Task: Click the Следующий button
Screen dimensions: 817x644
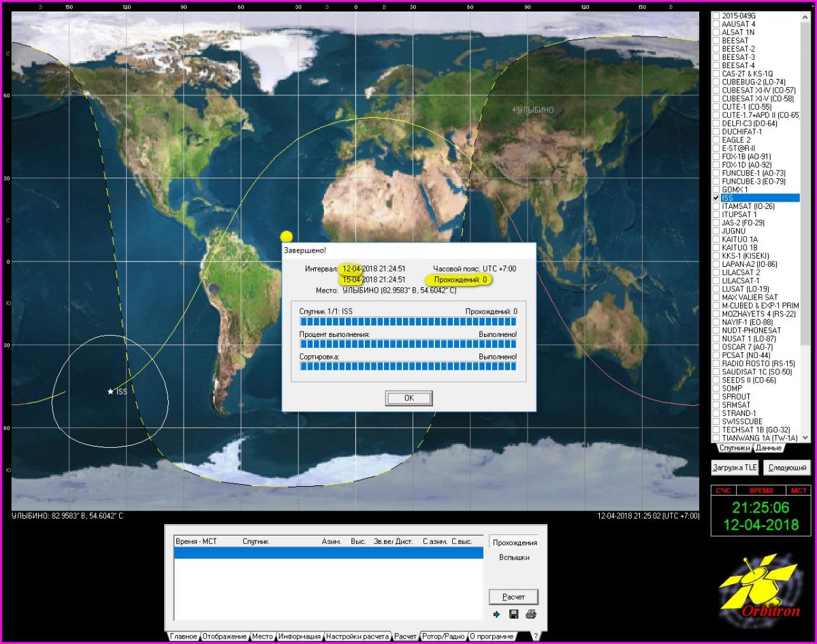Action: 787,468
